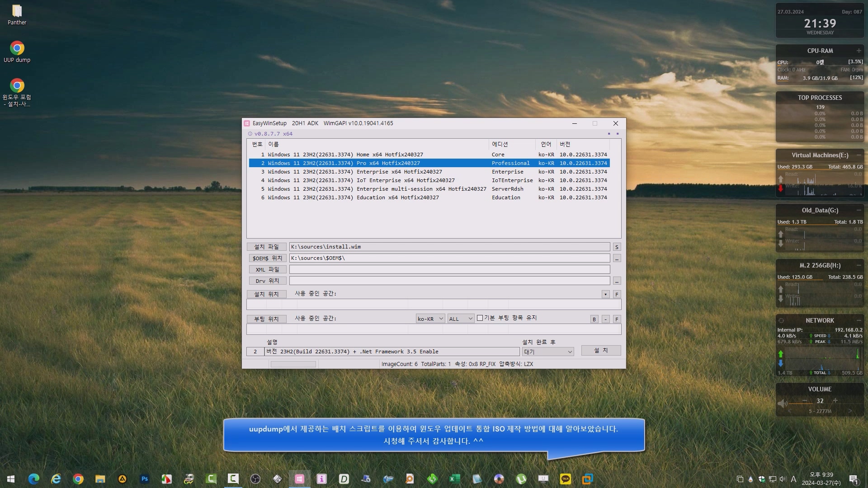This screenshot has width=868, height=488.
Task: Click the S button beside install.wim path
Action: point(617,247)
